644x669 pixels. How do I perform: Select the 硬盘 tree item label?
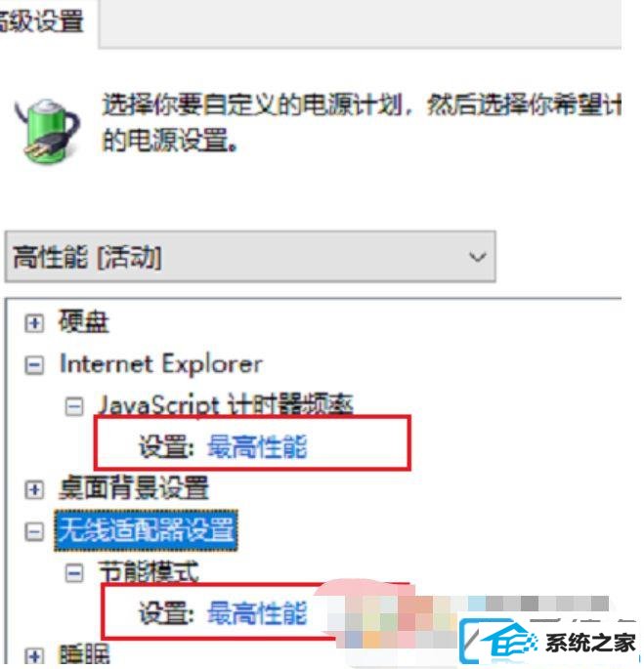tap(84, 321)
